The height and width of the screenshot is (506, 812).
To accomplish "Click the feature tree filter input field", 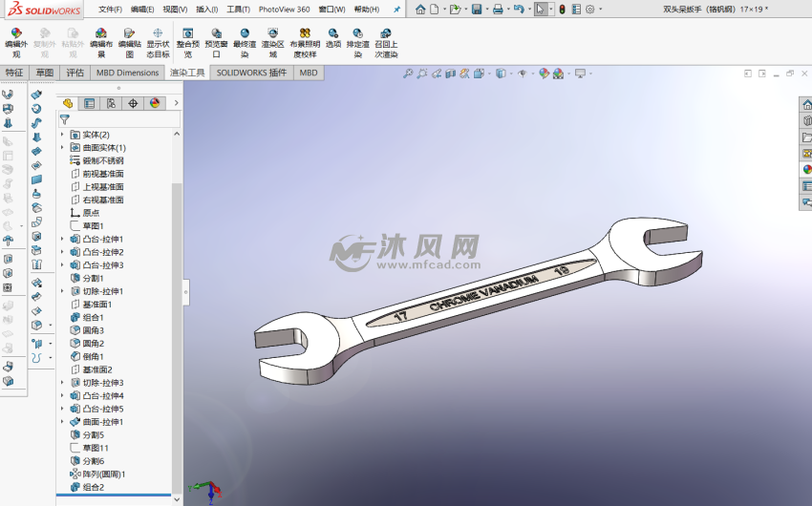I will pos(115,120).
